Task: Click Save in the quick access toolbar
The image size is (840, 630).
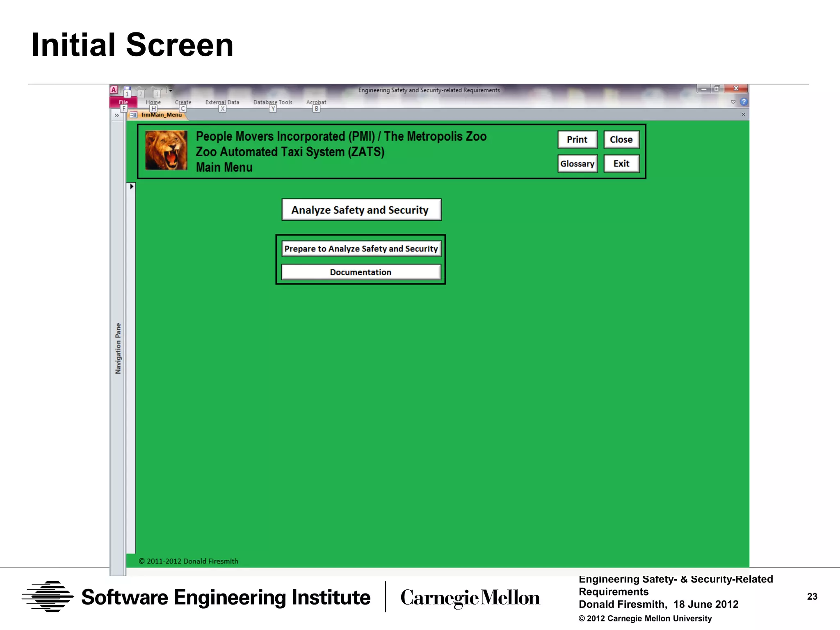Action: [x=127, y=89]
